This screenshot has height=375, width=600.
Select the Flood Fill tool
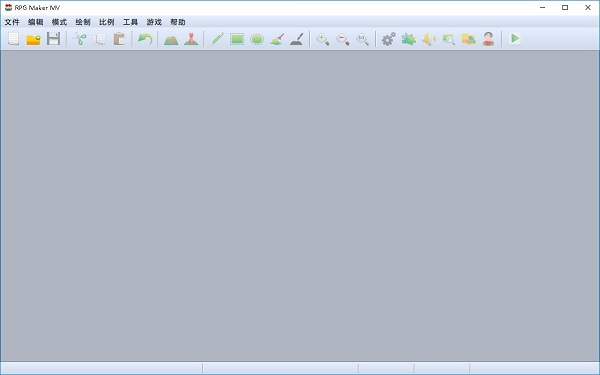tap(277, 39)
